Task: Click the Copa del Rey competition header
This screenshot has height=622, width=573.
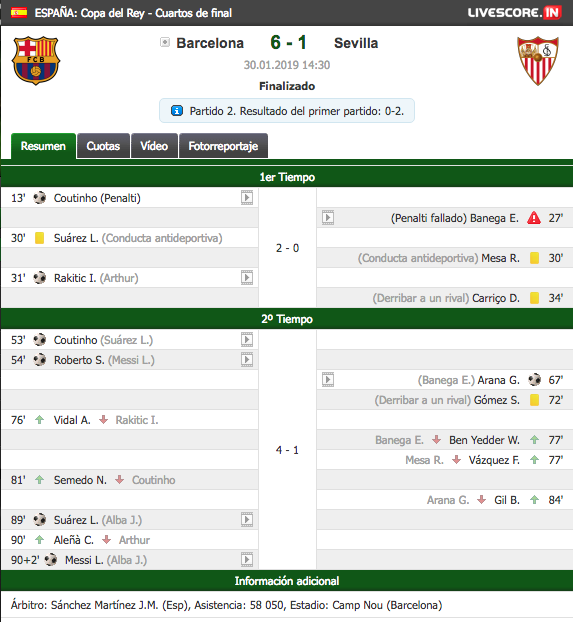Action: (x=133, y=13)
